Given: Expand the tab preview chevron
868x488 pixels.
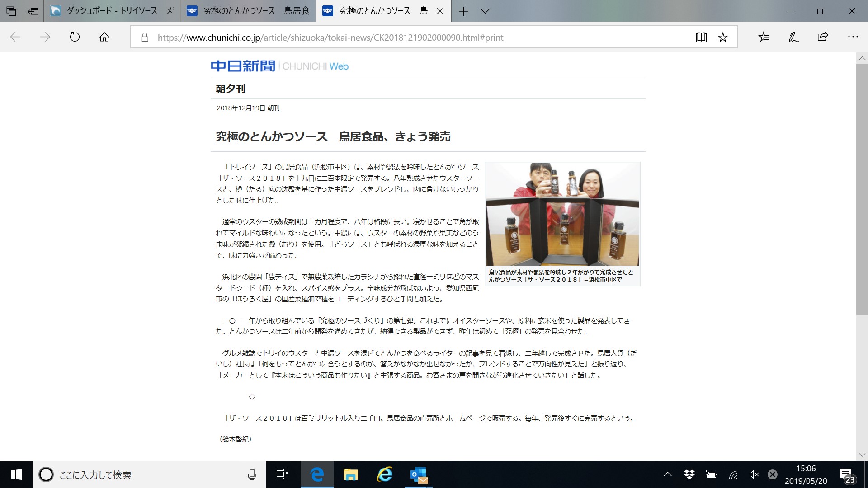Looking at the screenshot, I should pos(485,11).
